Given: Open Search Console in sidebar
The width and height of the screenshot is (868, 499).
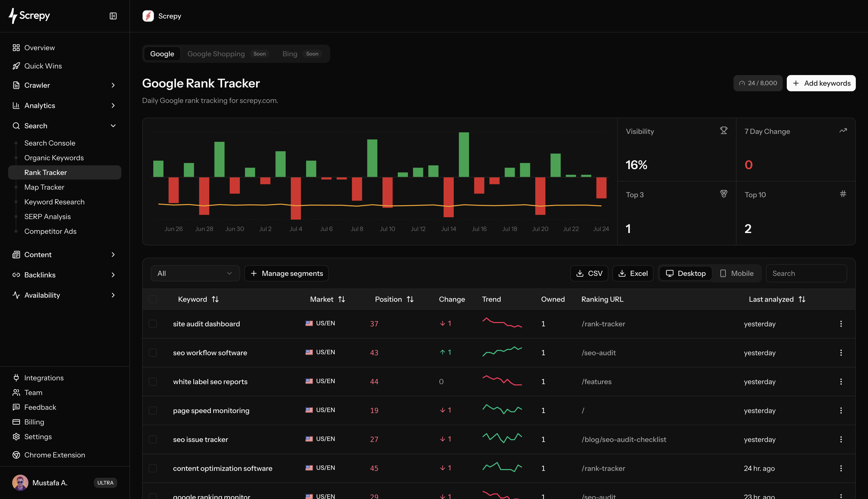Looking at the screenshot, I should pos(50,143).
